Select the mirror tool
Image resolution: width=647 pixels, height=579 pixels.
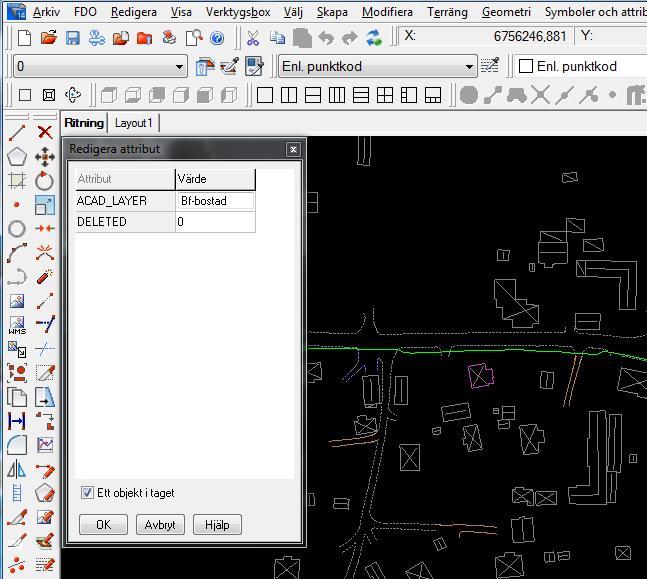click(17, 469)
